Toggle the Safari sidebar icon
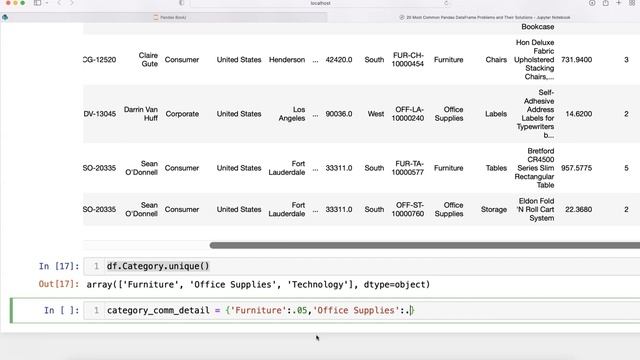This screenshot has height=360, width=640. (x=38, y=3)
